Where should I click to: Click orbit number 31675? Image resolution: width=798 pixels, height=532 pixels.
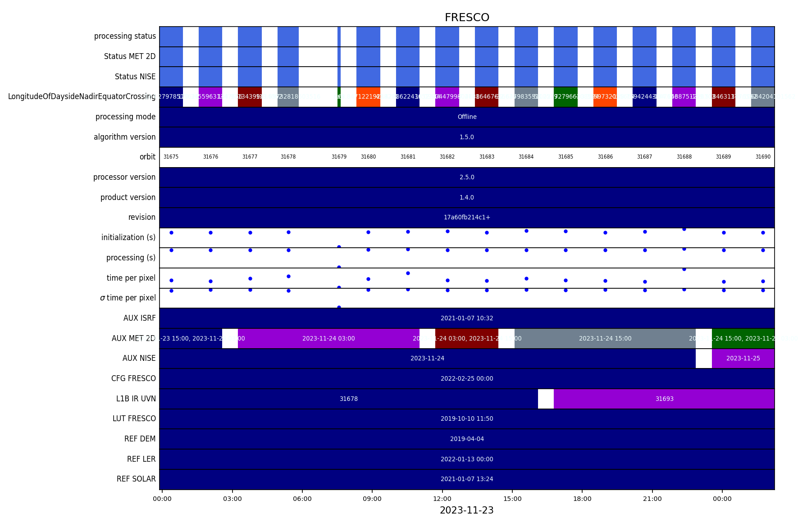[x=171, y=157]
